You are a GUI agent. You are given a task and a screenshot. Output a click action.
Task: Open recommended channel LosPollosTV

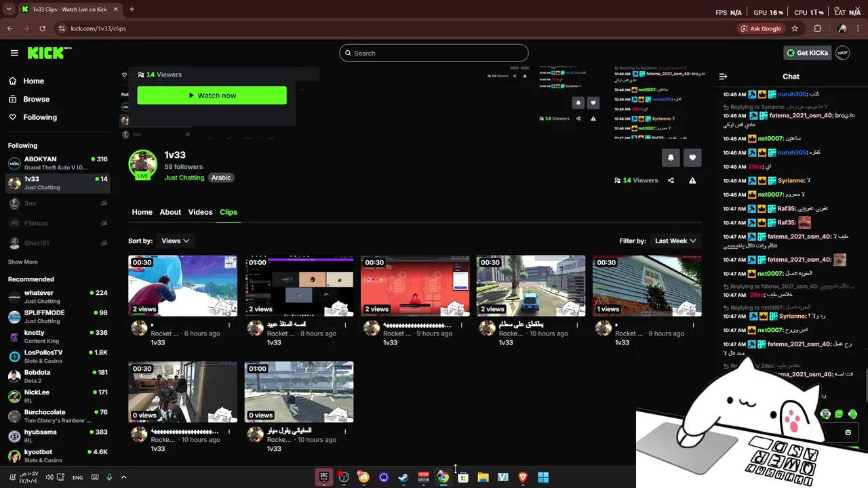58,357
